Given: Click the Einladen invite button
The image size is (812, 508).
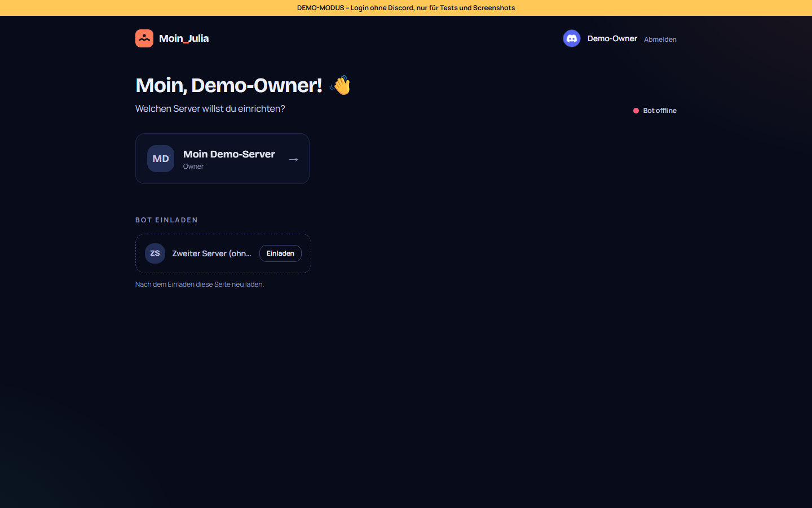Looking at the screenshot, I should point(280,253).
